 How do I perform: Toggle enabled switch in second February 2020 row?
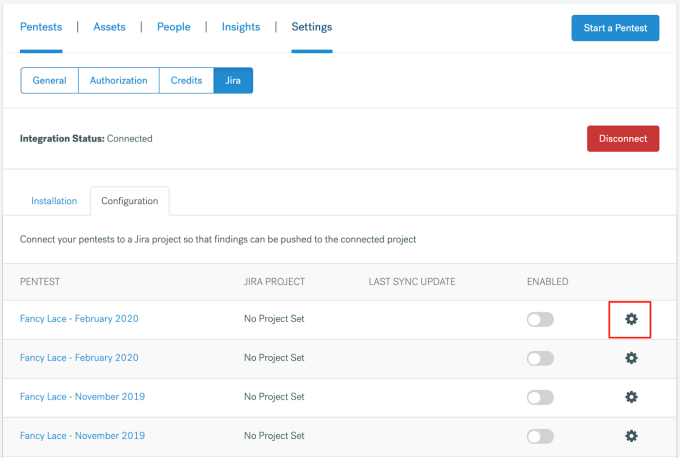click(540, 359)
